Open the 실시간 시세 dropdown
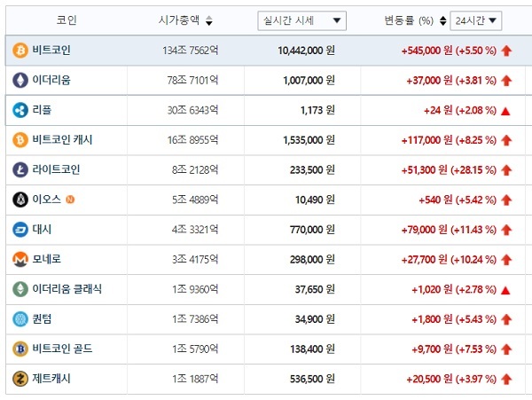Image resolution: width=532 pixels, height=400 pixels. 301,20
